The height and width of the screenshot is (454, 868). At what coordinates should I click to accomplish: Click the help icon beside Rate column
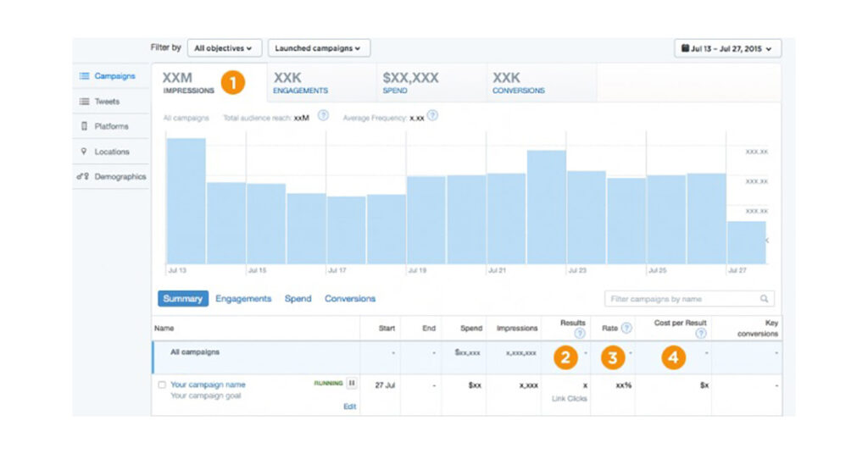point(626,328)
